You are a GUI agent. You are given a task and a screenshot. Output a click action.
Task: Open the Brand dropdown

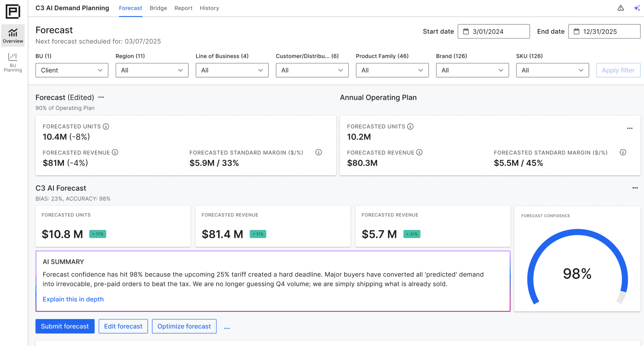473,70
